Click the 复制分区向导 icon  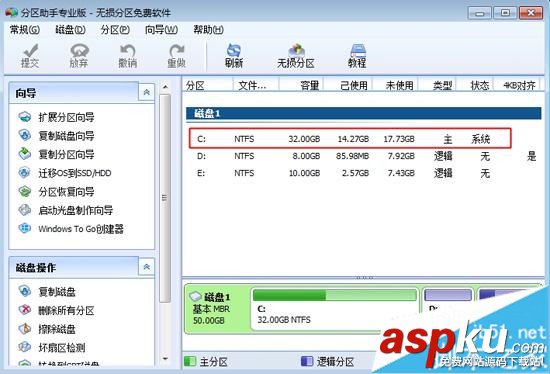pyautogui.click(x=25, y=154)
